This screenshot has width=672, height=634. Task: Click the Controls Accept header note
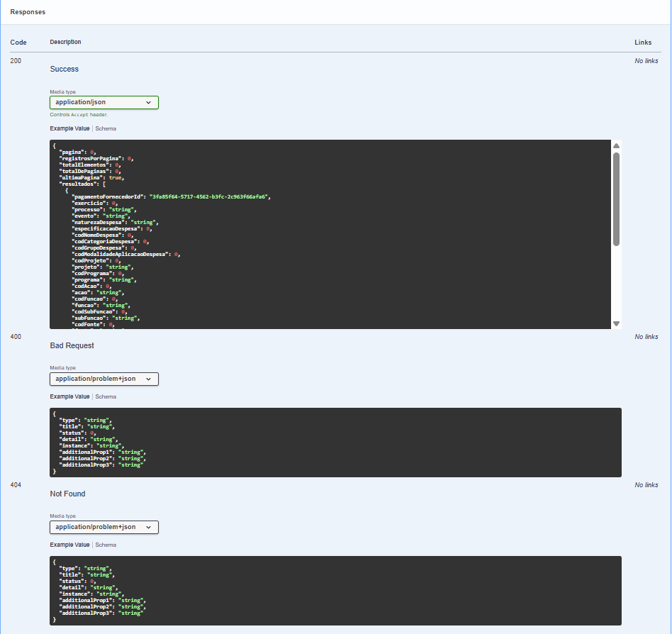(79, 115)
